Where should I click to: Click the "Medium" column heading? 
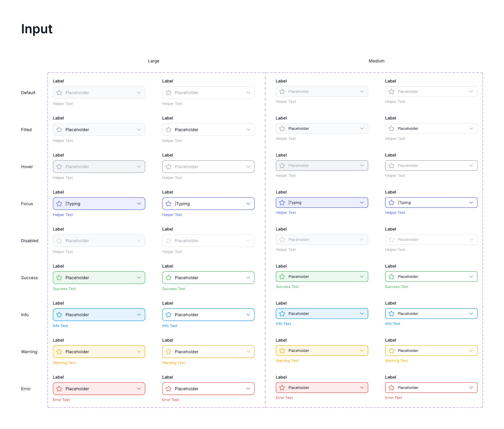(x=376, y=61)
